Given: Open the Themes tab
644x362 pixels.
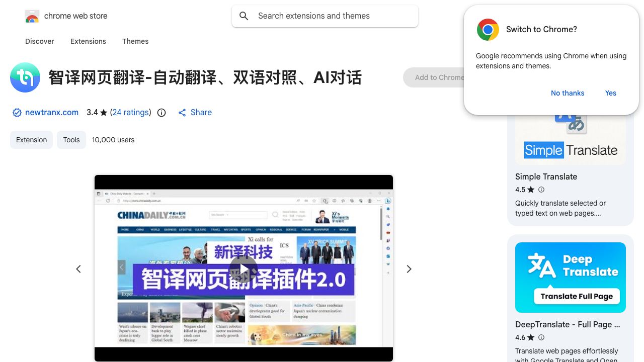Looking at the screenshot, I should tap(135, 41).
